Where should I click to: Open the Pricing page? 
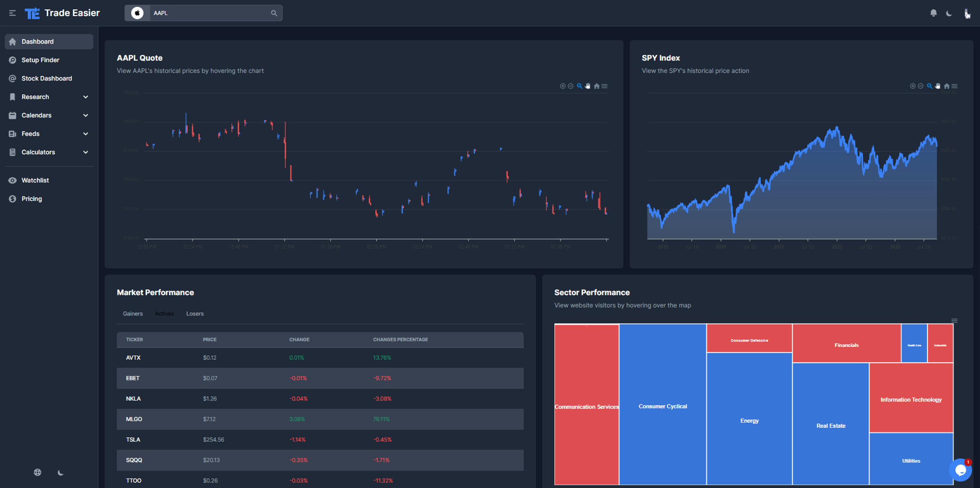49,199
